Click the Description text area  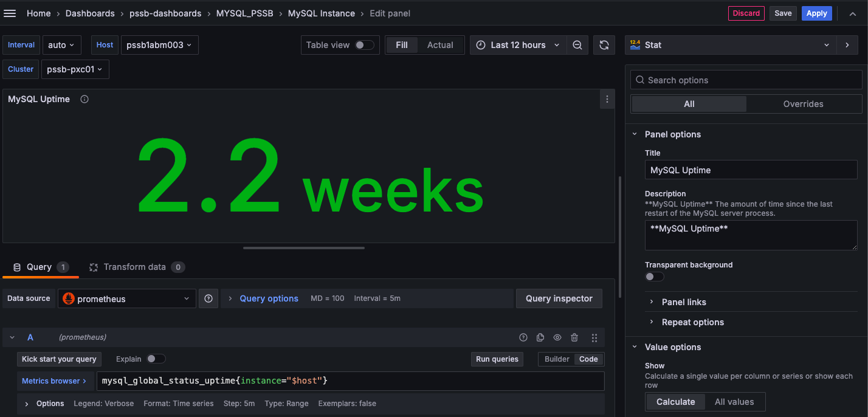click(751, 235)
